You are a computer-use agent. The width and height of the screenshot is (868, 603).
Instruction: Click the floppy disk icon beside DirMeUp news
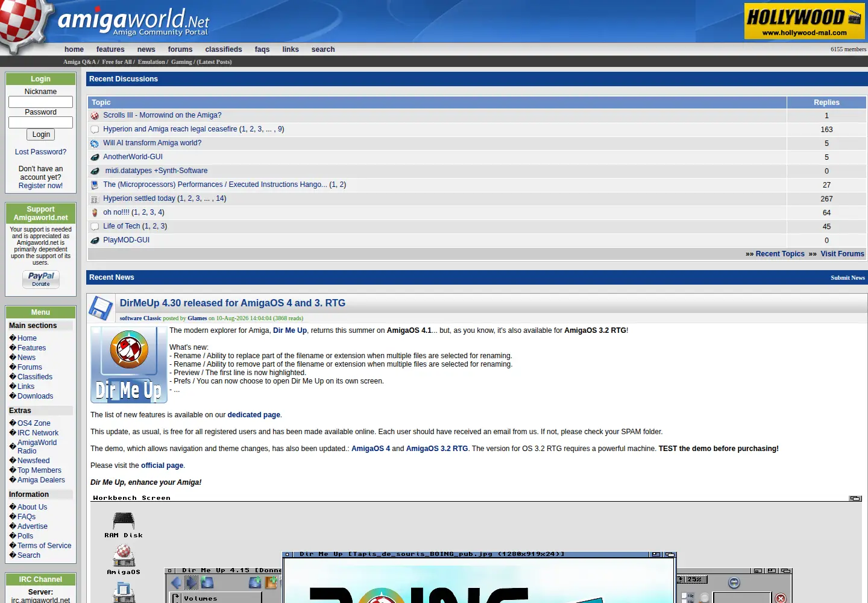pyautogui.click(x=101, y=308)
